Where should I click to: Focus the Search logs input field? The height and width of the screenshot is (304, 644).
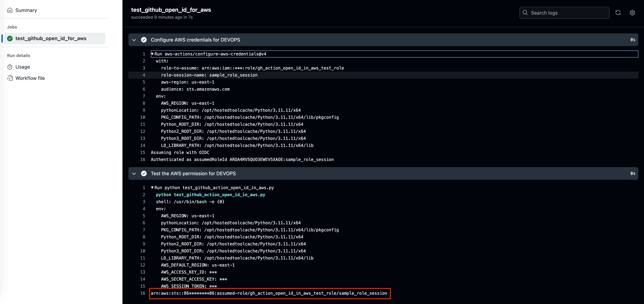(564, 13)
